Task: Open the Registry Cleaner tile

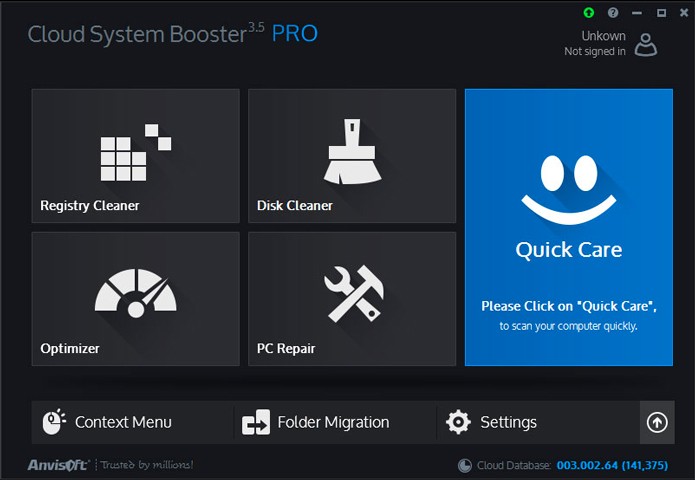Action: coord(136,156)
